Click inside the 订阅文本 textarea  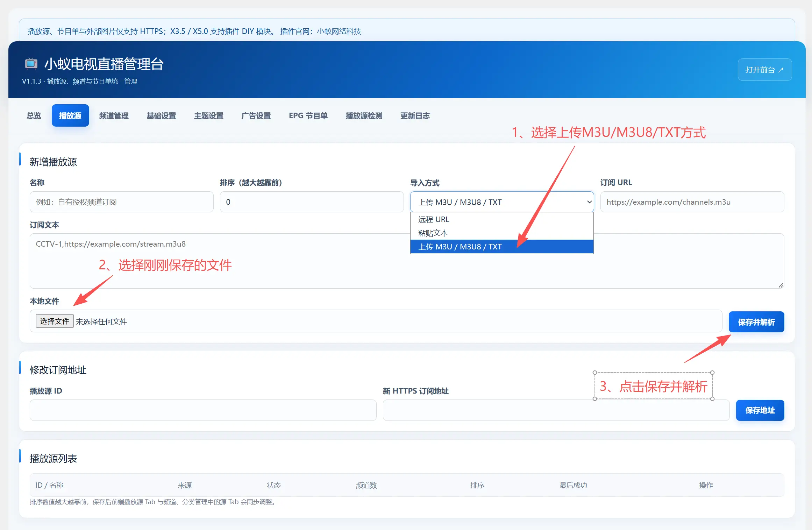(x=407, y=261)
